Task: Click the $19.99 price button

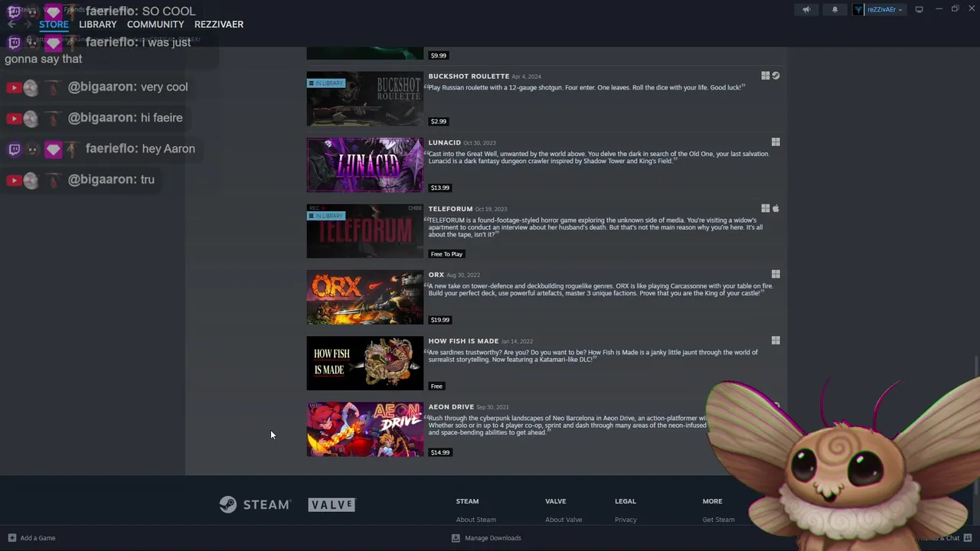Action: (x=439, y=320)
